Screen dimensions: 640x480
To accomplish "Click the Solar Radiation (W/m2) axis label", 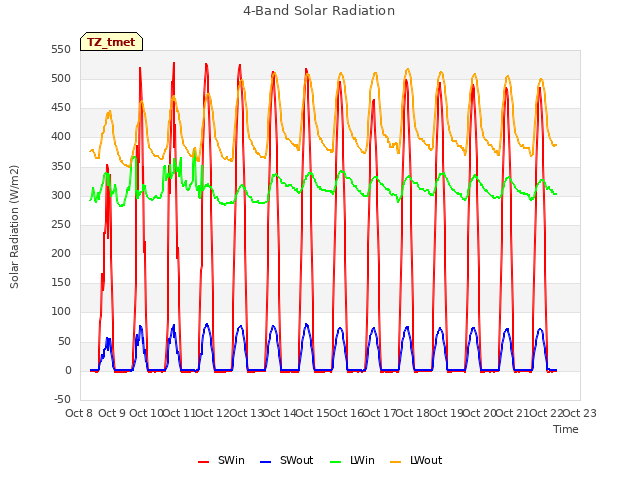I will coord(14,227).
